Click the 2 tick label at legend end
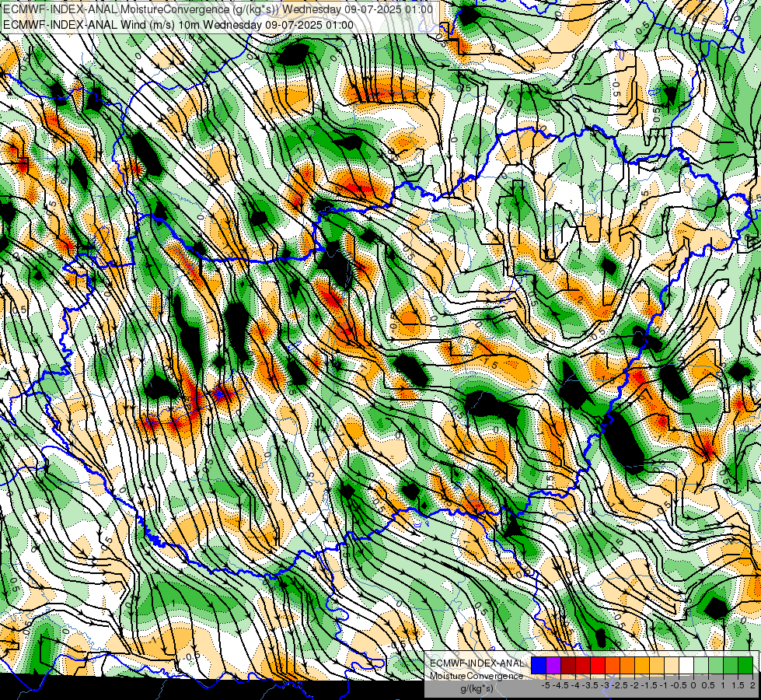761x700 pixels. pyautogui.click(x=752, y=685)
